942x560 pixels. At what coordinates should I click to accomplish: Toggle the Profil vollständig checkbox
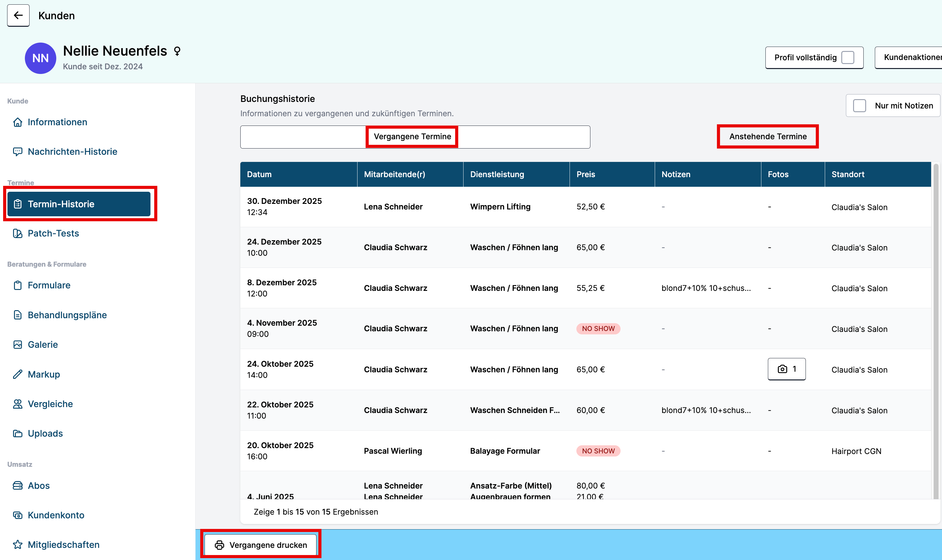[848, 57]
